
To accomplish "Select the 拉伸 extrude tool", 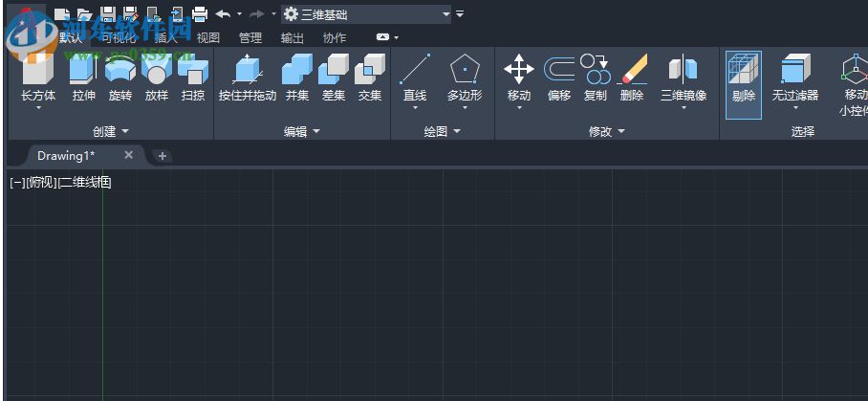I will (83, 78).
